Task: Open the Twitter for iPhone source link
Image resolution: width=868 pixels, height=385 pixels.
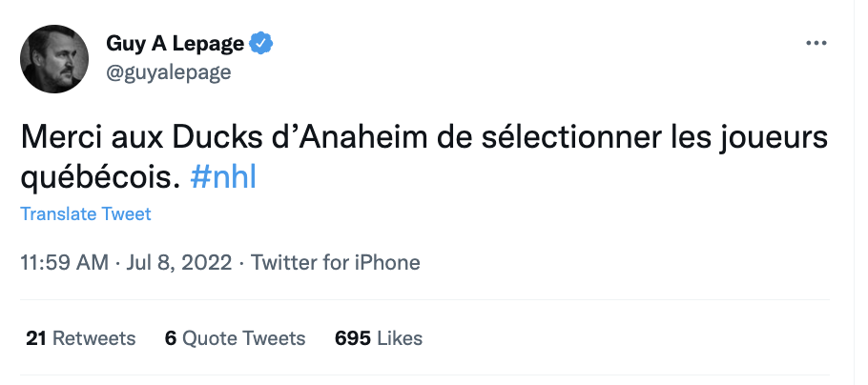Action: click(x=336, y=262)
